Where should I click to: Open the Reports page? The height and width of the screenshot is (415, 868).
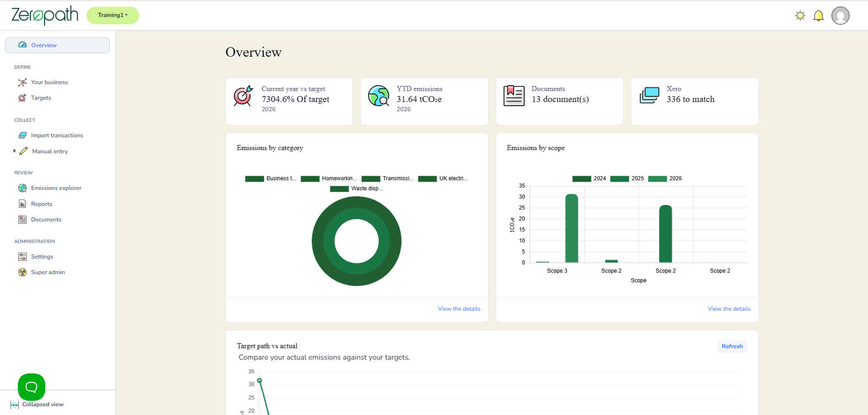point(42,204)
